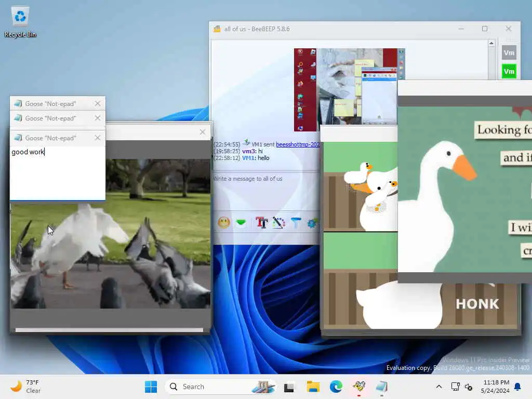The image size is (532, 399).
Task: Click the blue filter funnel icon in BeeBEEP
Action: 296,222
